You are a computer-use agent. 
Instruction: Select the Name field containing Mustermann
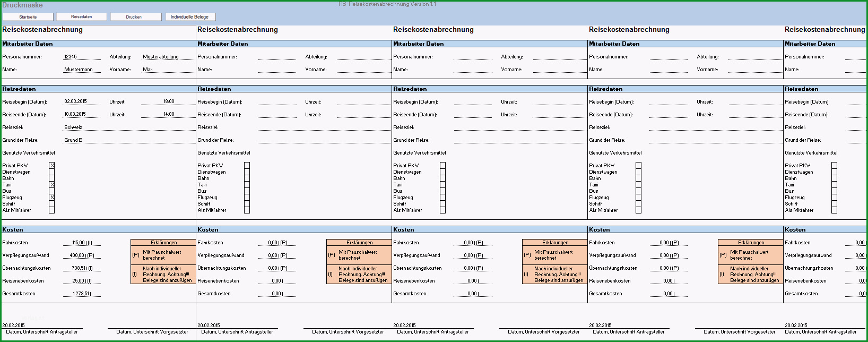[82, 69]
